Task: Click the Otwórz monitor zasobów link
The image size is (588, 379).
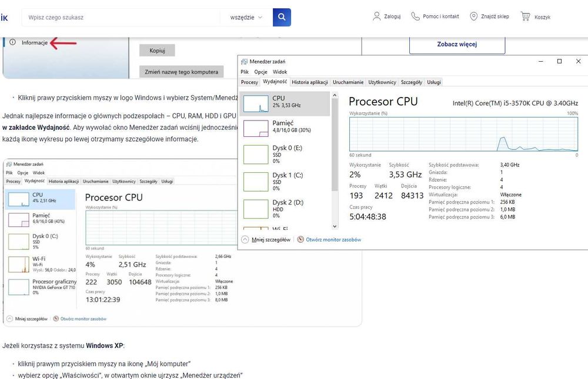Action: point(333,240)
